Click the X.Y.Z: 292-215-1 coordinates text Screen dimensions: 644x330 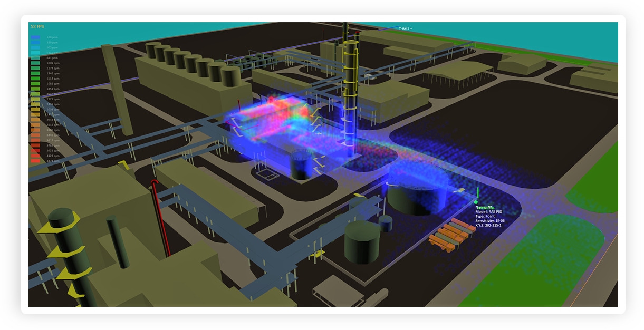(x=489, y=225)
